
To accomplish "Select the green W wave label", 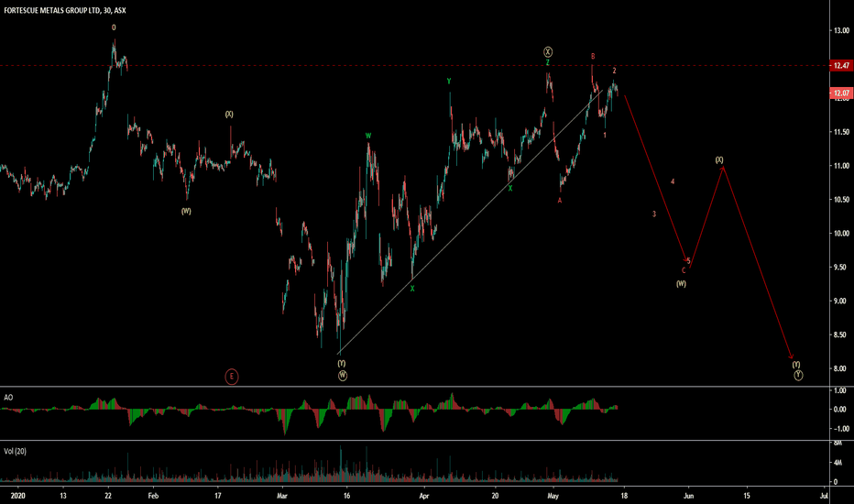I will click(368, 136).
